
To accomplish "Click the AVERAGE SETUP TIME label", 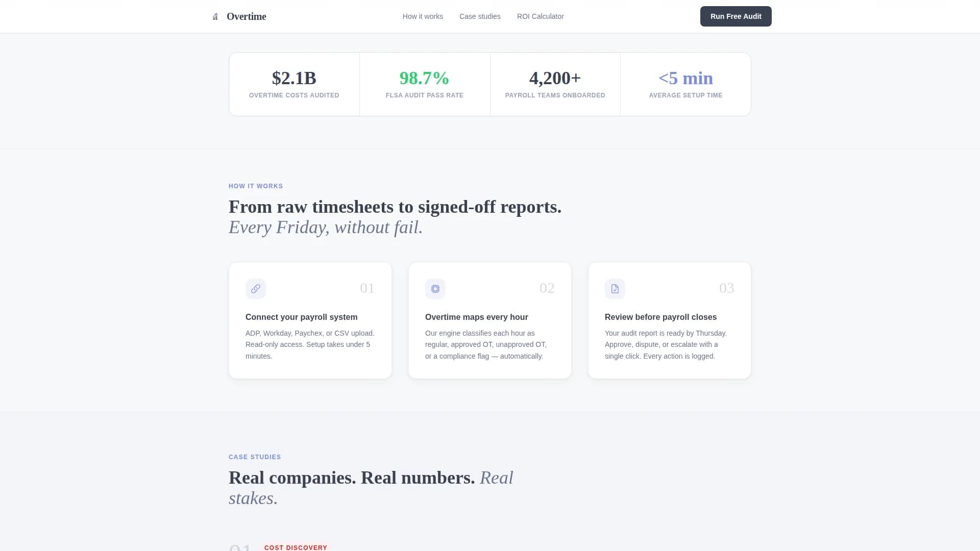I will [685, 95].
